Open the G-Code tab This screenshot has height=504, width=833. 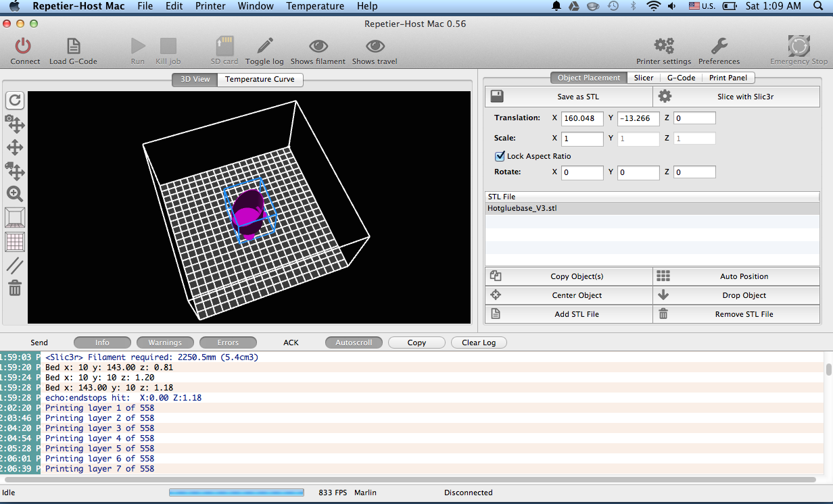click(681, 78)
